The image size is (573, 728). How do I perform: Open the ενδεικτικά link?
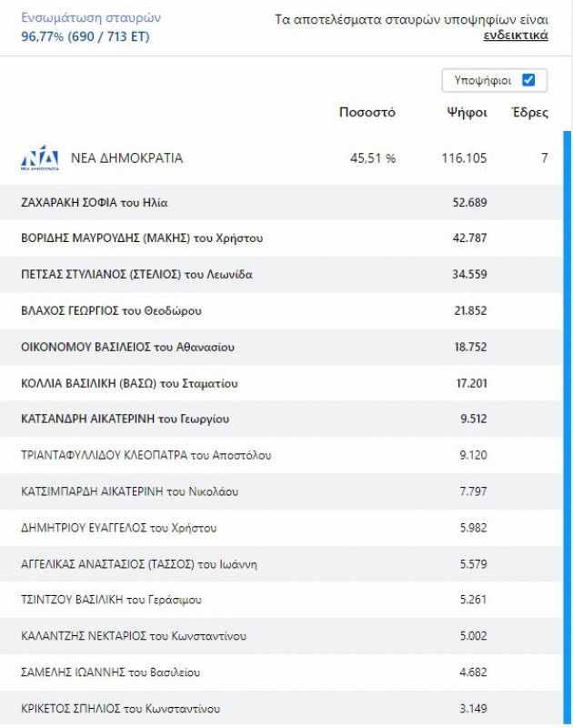pos(516,35)
